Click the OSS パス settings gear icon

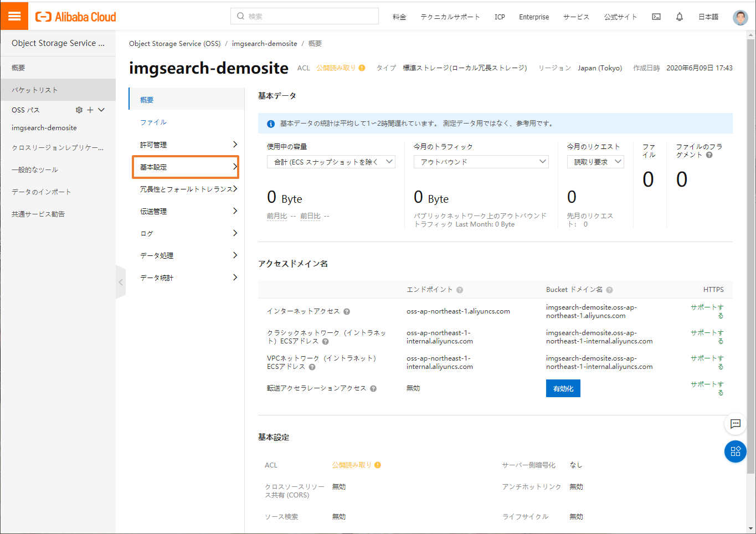pyautogui.click(x=79, y=110)
